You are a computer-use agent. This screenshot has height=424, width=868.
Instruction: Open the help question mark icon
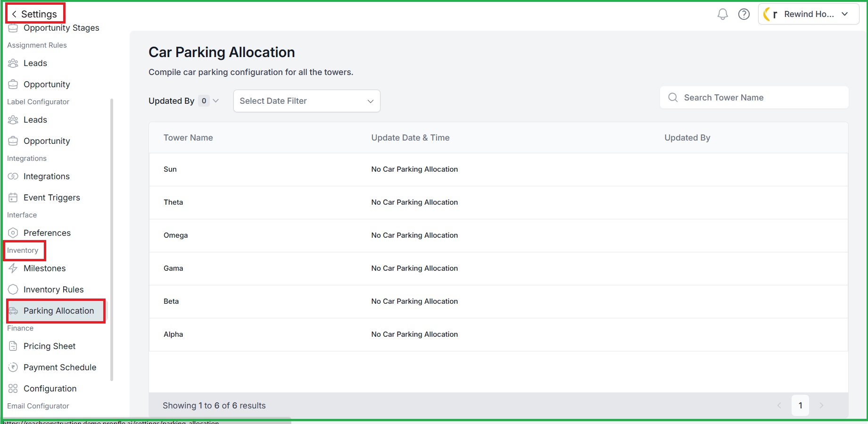744,14
